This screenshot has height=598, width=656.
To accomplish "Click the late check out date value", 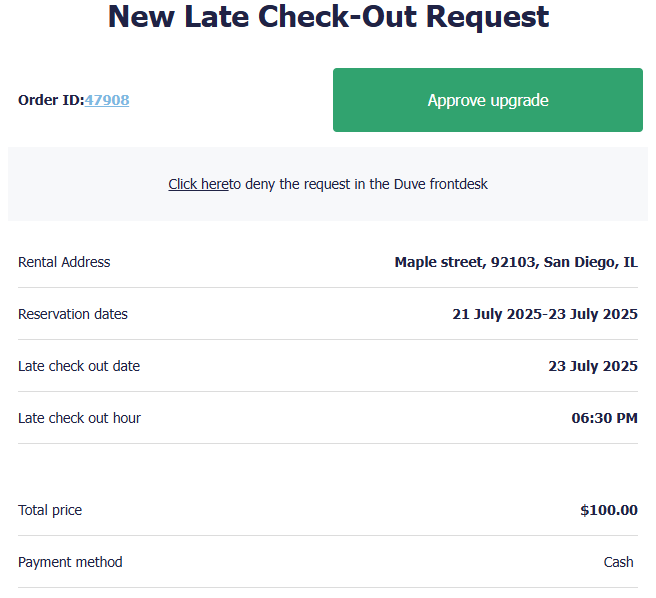I will pos(592,366).
